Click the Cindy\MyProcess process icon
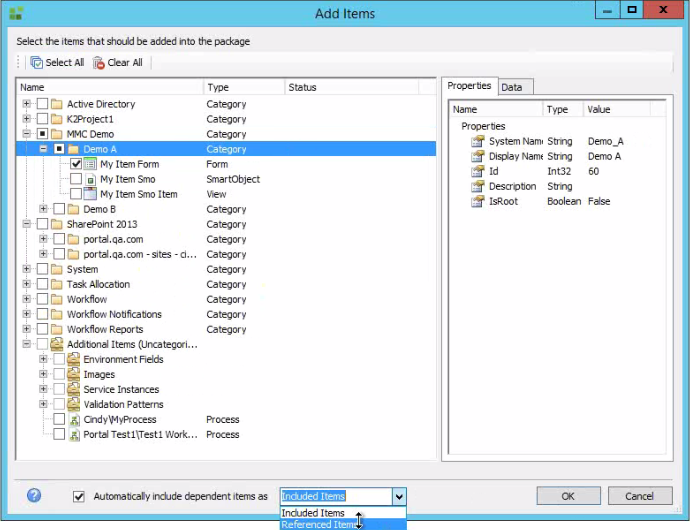This screenshot has height=530, width=690. 74,420
